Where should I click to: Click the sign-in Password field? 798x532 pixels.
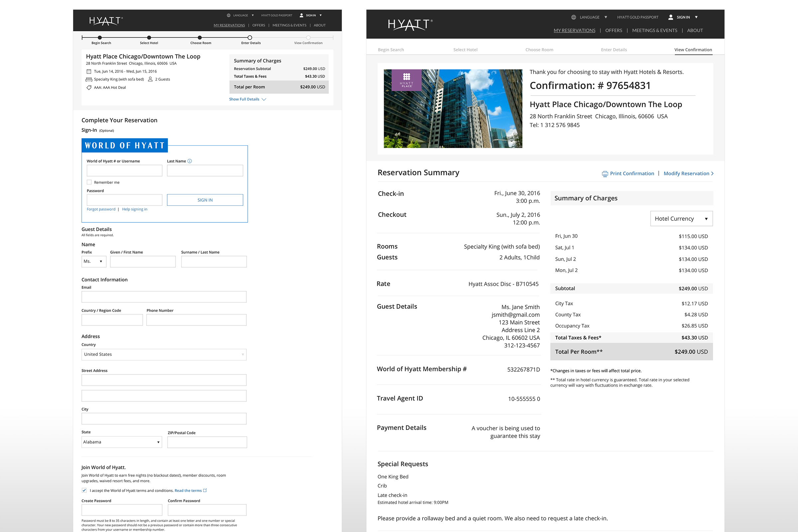pos(124,200)
